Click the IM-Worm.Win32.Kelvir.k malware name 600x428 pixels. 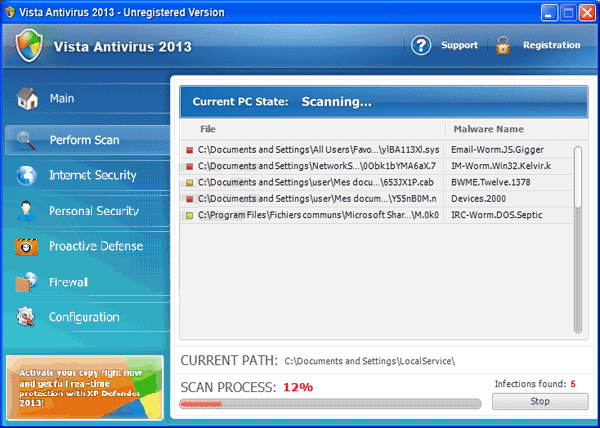501,166
